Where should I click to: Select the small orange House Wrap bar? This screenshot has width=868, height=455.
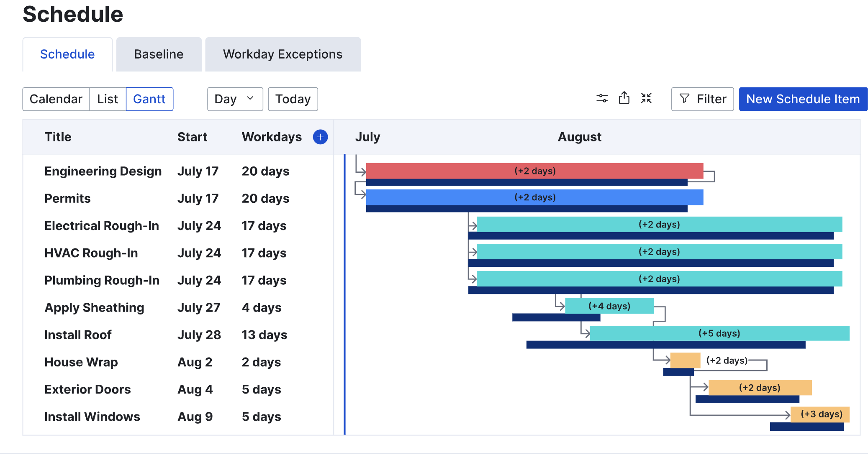pos(685,360)
